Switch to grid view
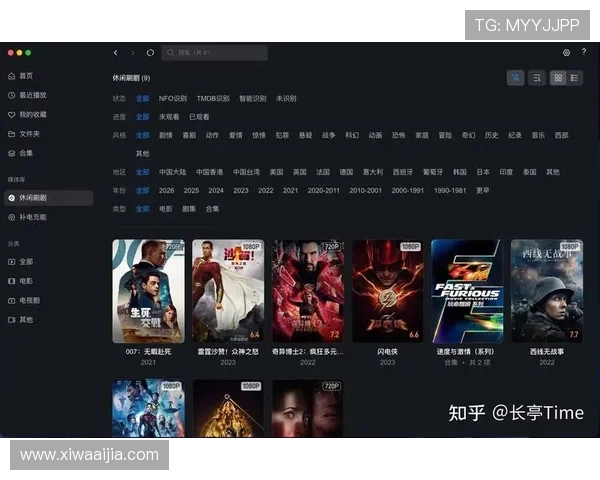Image resolution: width=600 pixels, height=480 pixels. pos(558,78)
